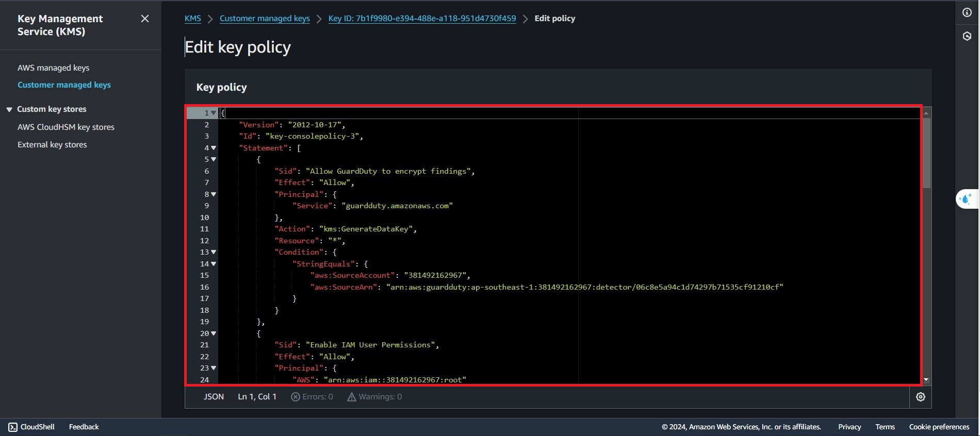The height and width of the screenshot is (436, 980).
Task: Collapse the Principal block at line 8
Action: click(214, 194)
